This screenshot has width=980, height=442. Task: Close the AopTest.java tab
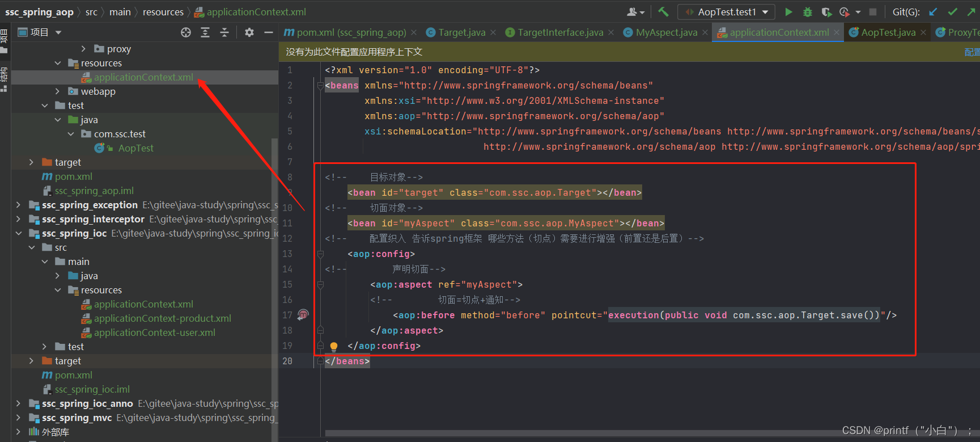tap(923, 32)
